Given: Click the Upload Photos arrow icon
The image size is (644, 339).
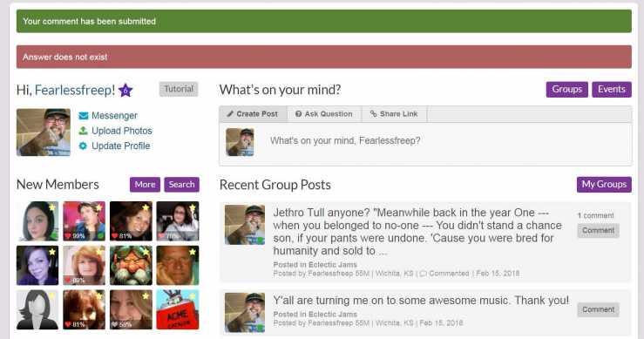Looking at the screenshot, I should [83, 131].
